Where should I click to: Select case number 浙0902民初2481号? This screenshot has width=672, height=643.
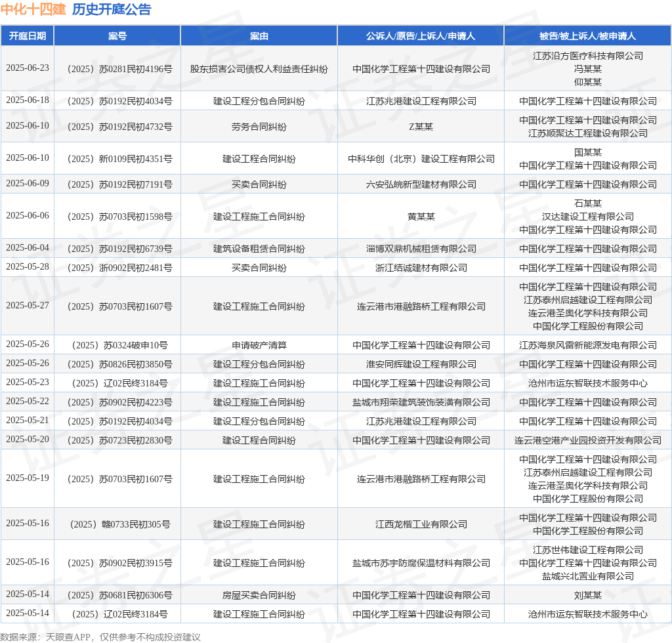tap(120, 268)
